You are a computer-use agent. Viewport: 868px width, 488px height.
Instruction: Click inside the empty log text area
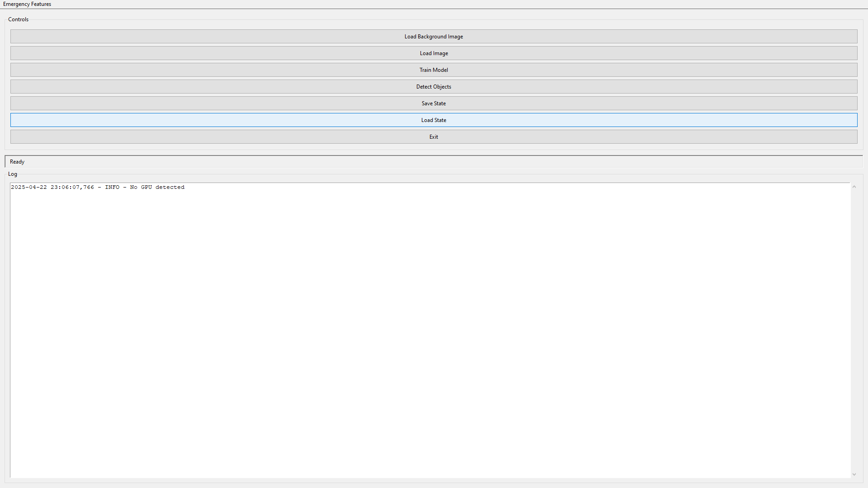pos(429,330)
